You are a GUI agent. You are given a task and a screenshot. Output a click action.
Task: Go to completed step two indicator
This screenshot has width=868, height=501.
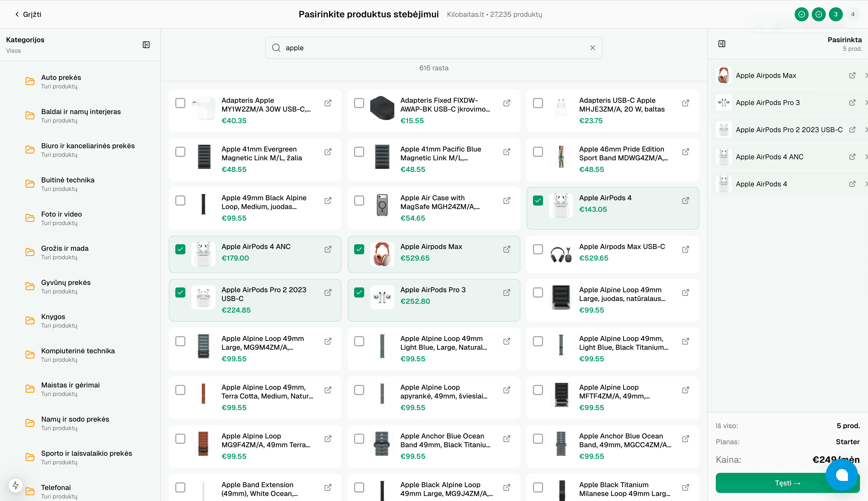point(819,15)
